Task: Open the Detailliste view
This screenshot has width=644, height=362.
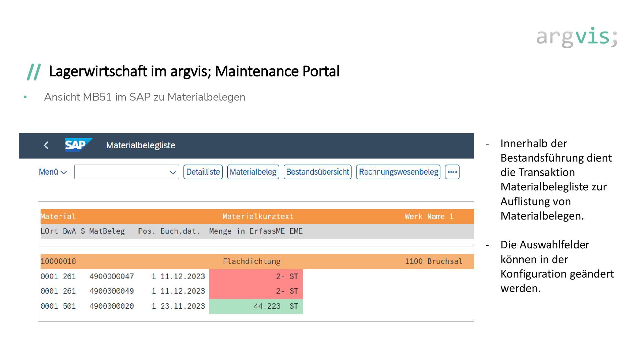Action: coord(203,172)
